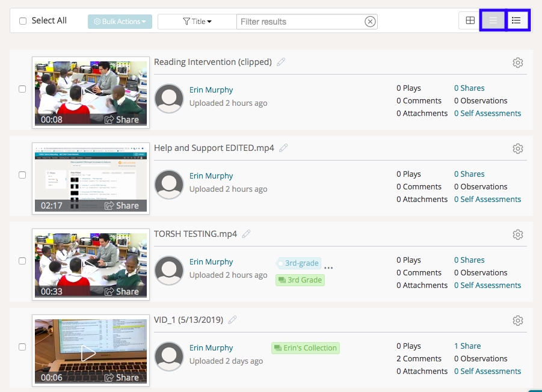542x392 pixels.
Task: Open Erin Murphy profile on Help and Support
Action: pyautogui.click(x=211, y=176)
